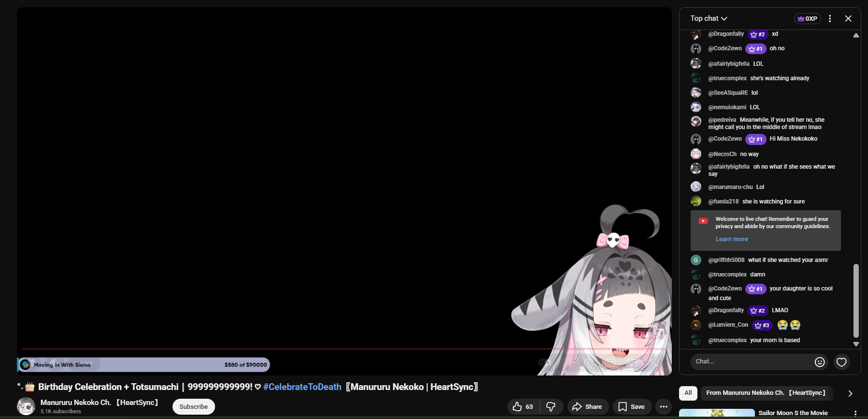Open the Sailor Moon S the Movie thumbnail
The image size is (868, 419).
click(717, 414)
